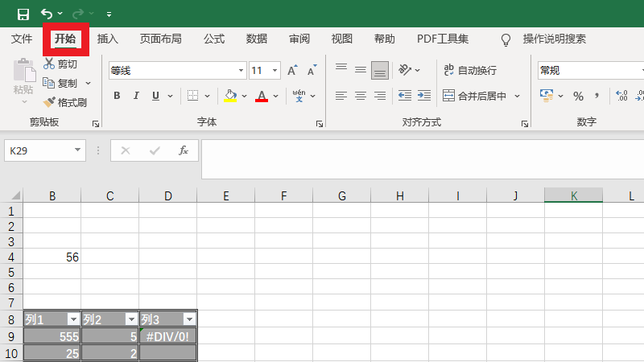Toggle Bold formatting
Image resolution: width=644 pixels, height=362 pixels.
117,96
